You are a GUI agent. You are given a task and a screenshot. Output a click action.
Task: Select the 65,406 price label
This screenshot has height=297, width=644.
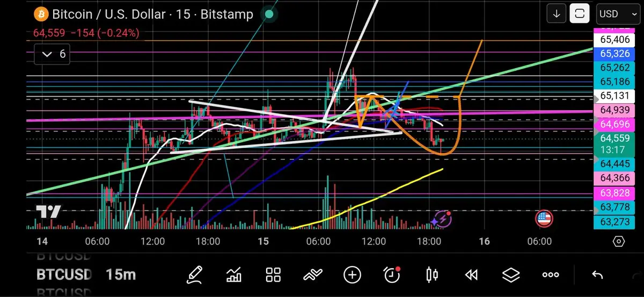click(x=614, y=39)
